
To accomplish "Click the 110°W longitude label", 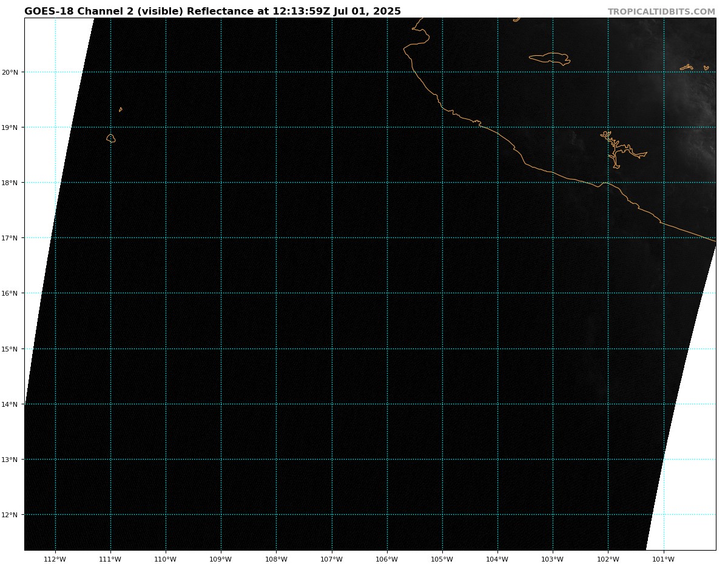I will [166, 559].
